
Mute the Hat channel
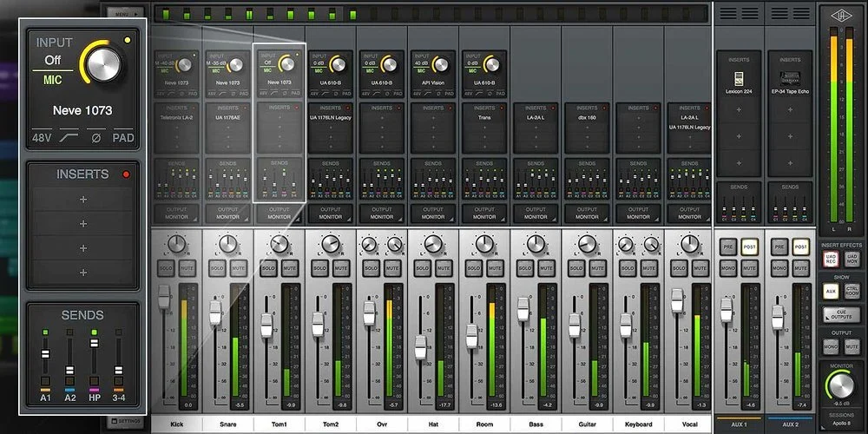coord(444,268)
